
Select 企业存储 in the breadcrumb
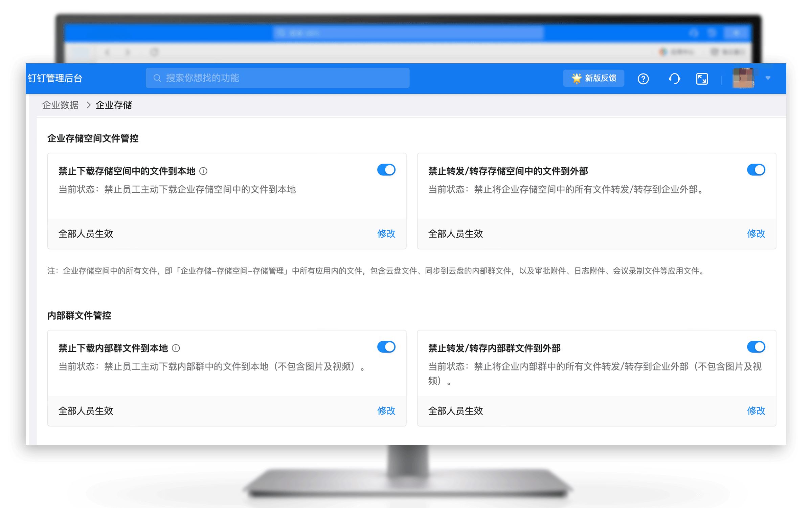coord(114,105)
